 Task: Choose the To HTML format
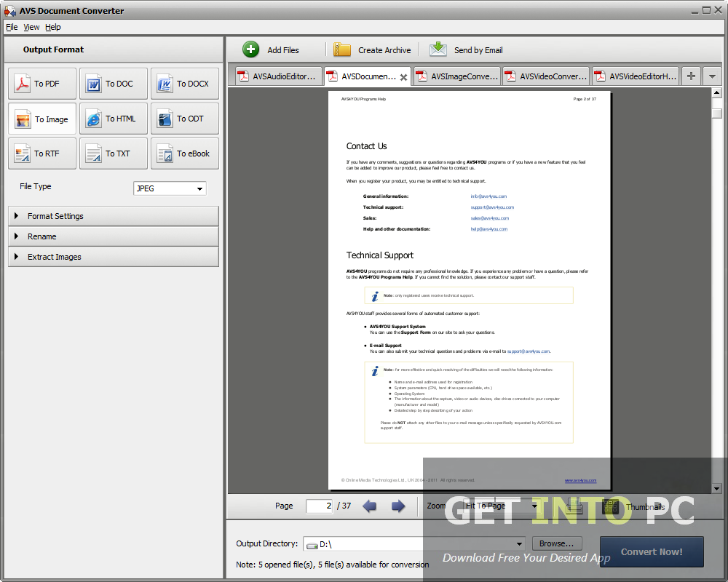pos(114,119)
